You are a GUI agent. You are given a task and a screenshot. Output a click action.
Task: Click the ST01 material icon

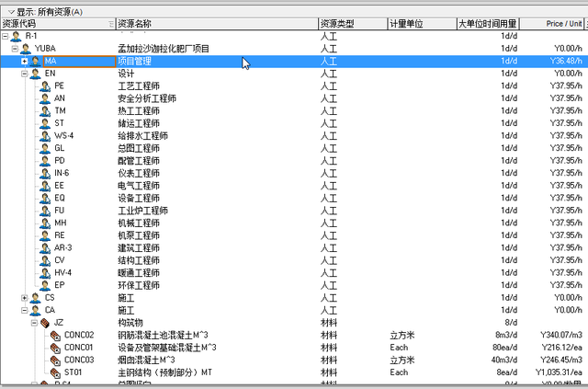point(55,372)
